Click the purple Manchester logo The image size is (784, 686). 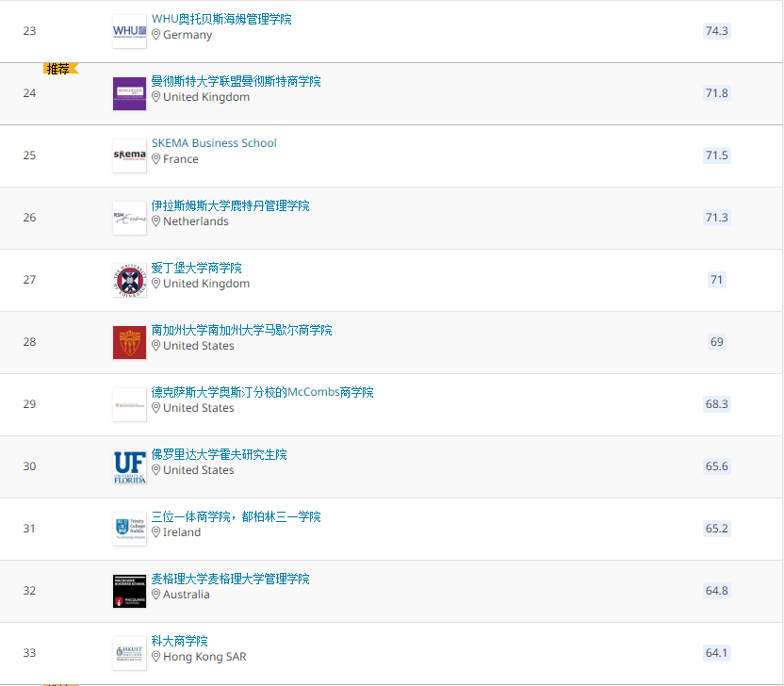tap(129, 93)
